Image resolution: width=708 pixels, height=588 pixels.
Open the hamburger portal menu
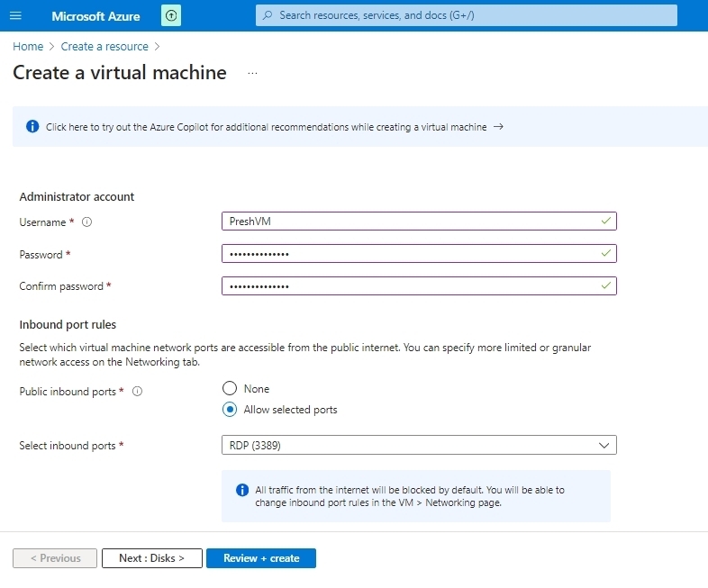pos(15,15)
